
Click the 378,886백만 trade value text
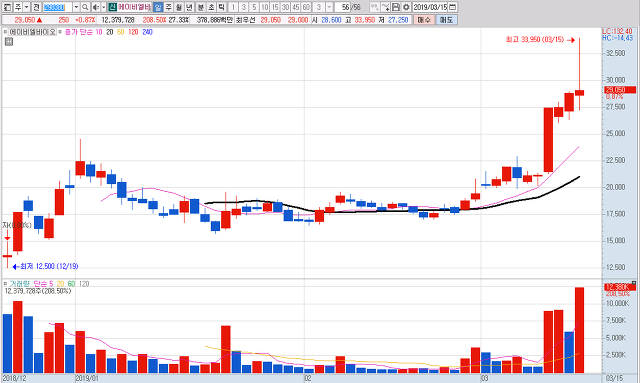point(214,20)
